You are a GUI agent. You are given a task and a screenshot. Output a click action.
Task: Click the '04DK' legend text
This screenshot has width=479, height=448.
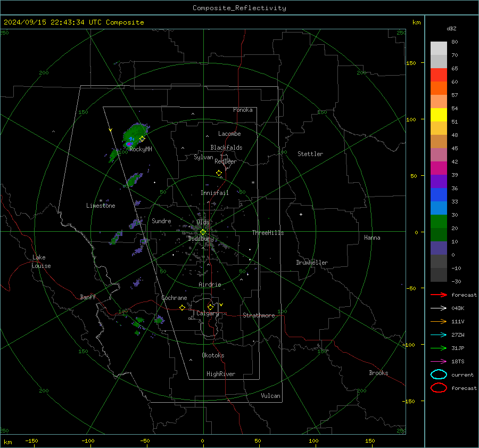click(x=458, y=308)
